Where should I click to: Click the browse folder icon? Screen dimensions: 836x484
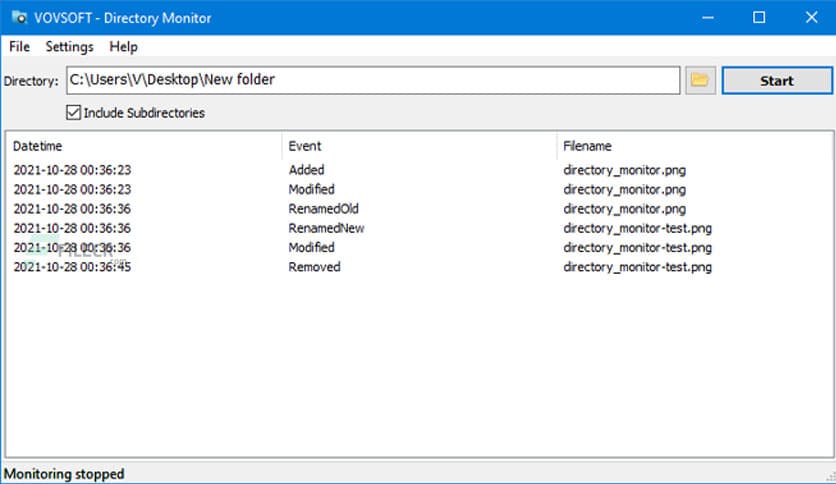[700, 80]
